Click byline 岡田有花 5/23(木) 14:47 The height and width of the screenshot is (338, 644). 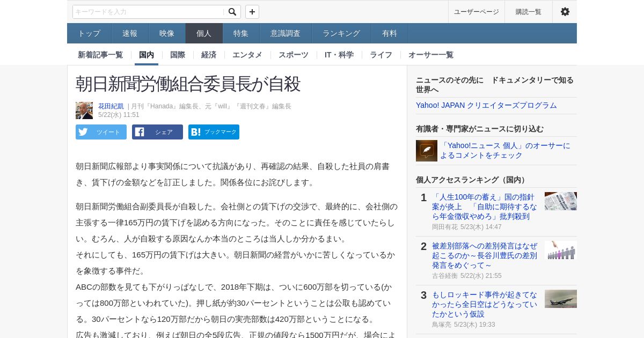[467, 227]
